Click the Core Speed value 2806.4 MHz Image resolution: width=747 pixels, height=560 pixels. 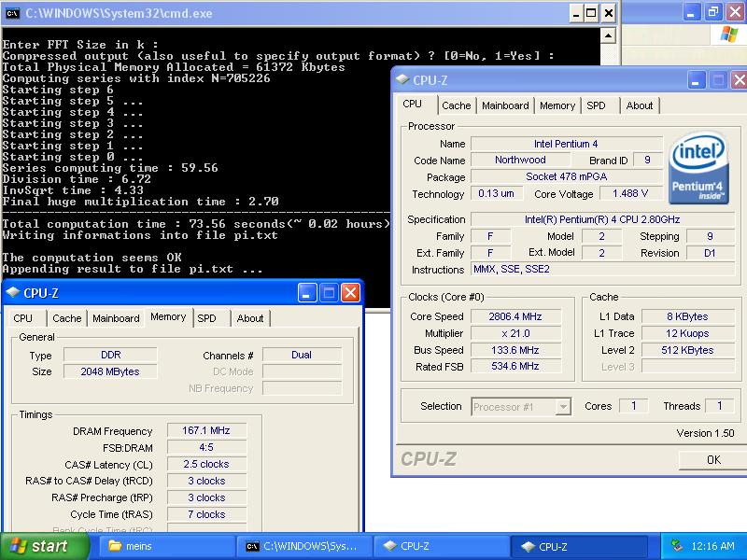[x=515, y=316]
